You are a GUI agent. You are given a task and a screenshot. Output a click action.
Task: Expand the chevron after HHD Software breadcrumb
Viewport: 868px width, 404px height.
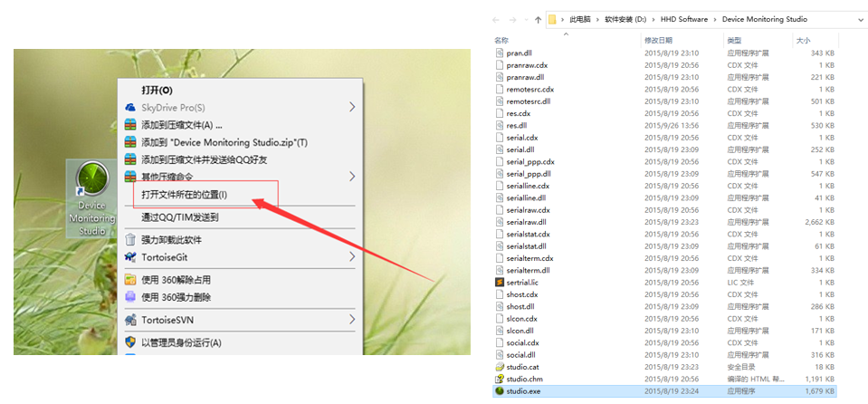(715, 19)
